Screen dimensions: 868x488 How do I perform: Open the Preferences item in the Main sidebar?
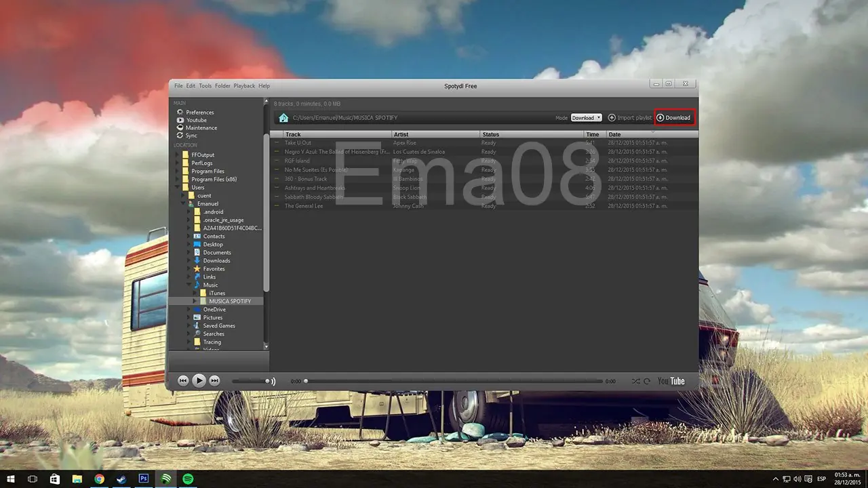coord(195,113)
